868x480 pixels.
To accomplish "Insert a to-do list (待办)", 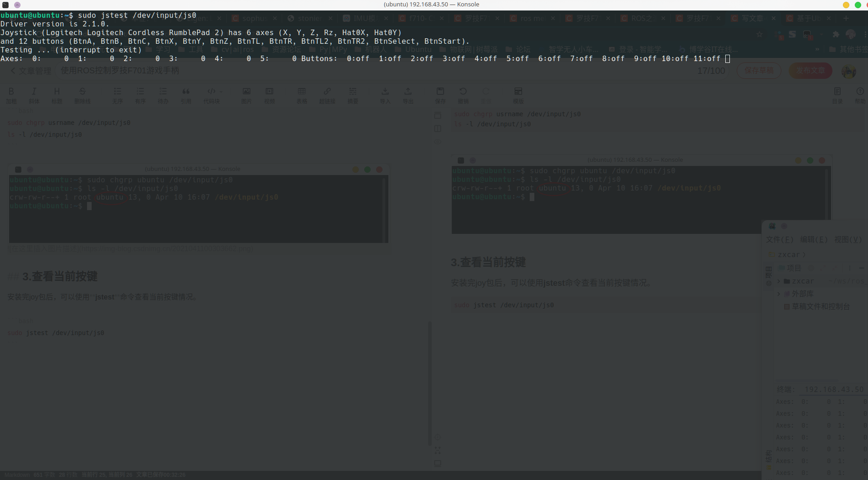I will click(x=163, y=95).
